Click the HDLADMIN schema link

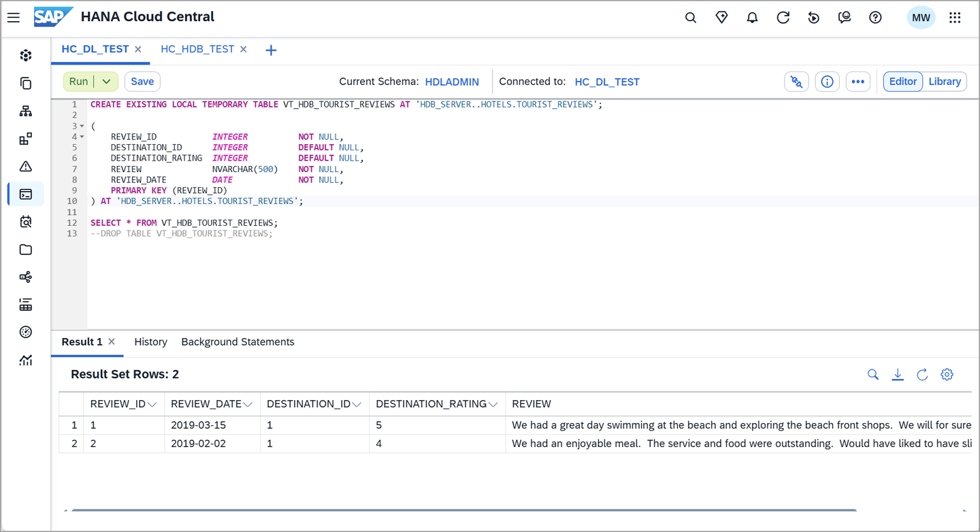tap(452, 82)
